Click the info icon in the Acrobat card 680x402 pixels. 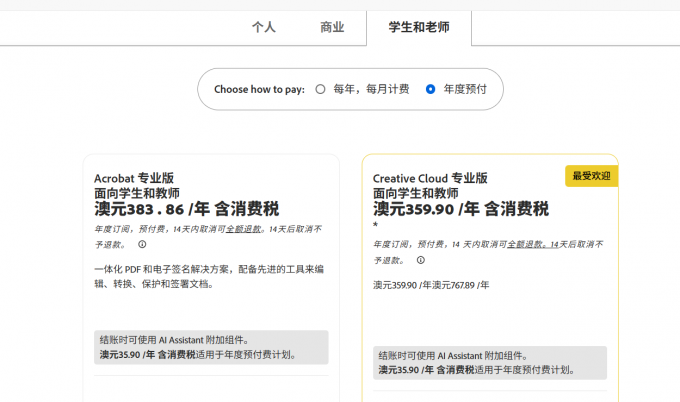(142, 244)
